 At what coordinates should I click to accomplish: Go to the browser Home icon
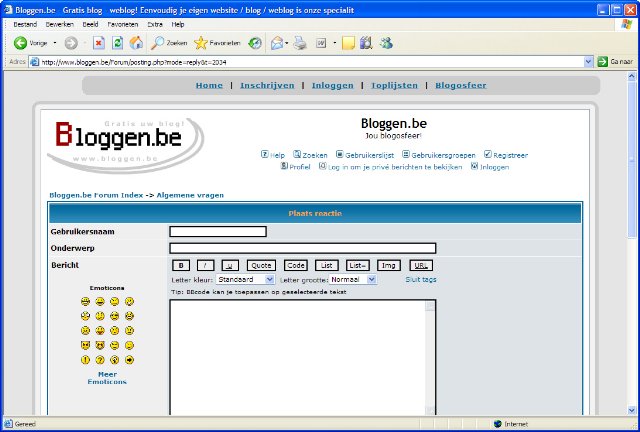click(135, 43)
